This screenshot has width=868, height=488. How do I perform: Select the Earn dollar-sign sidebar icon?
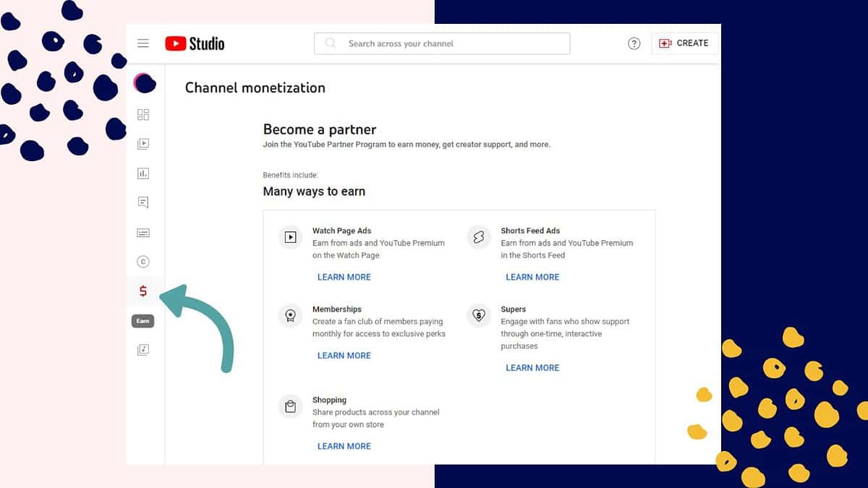[x=143, y=291]
